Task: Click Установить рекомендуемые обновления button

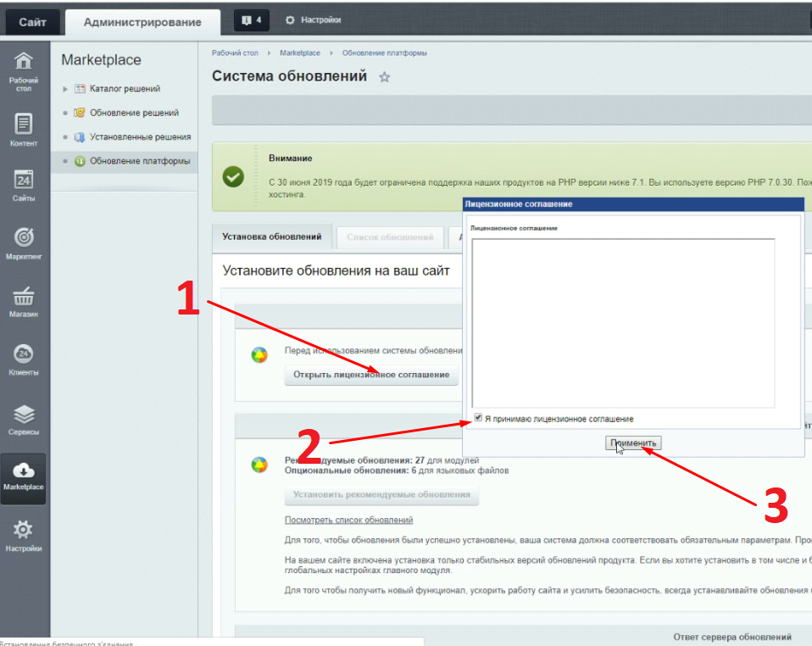Action: click(x=381, y=495)
